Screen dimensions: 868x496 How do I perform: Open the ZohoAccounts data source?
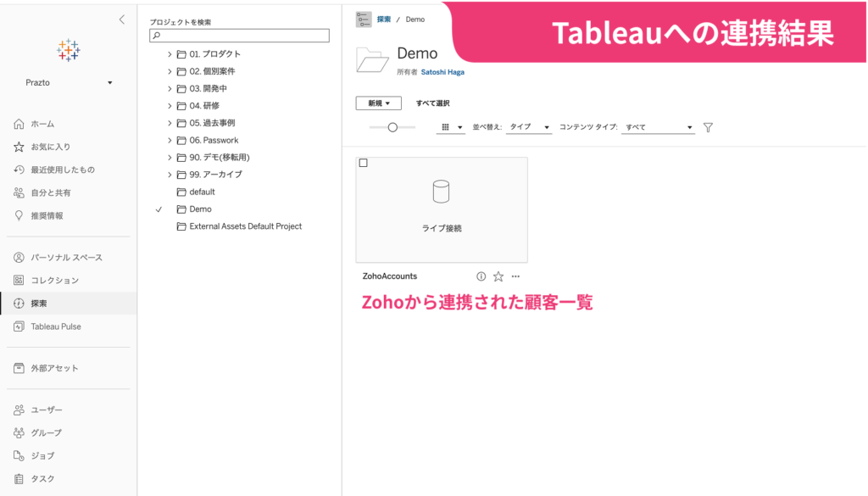point(390,276)
